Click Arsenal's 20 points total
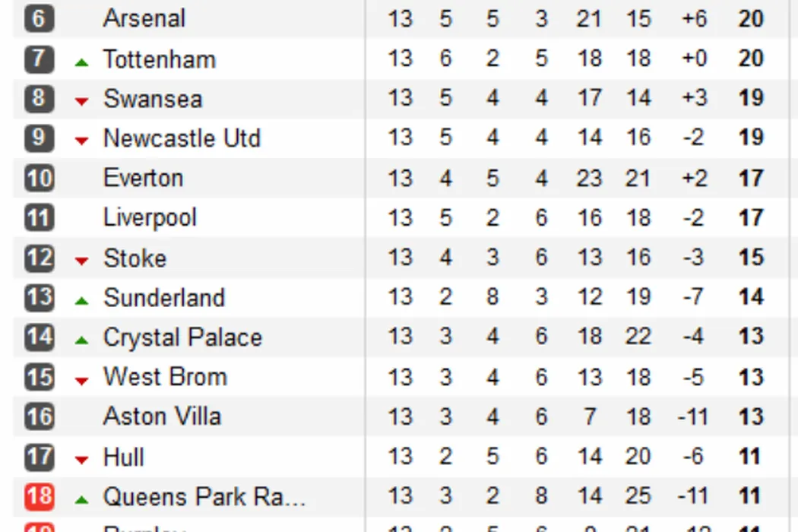Viewport: 798px width, 532px height. tap(750, 18)
